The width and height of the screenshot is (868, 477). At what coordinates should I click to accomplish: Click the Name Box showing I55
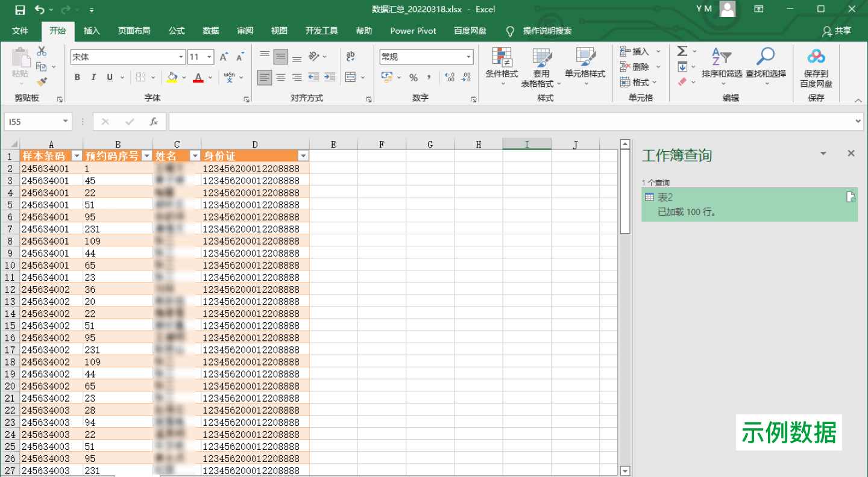32,122
